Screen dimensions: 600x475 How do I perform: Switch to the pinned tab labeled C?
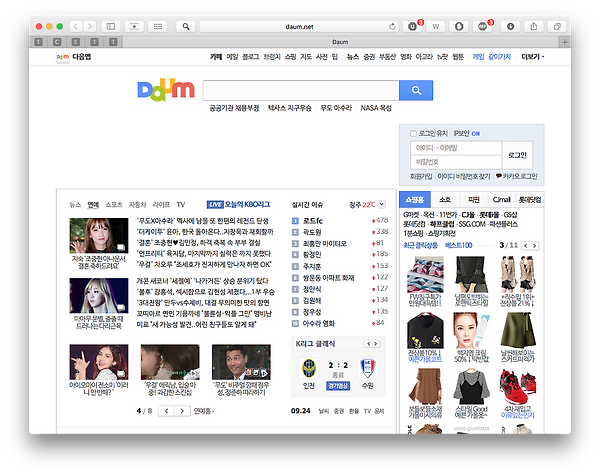tap(57, 42)
